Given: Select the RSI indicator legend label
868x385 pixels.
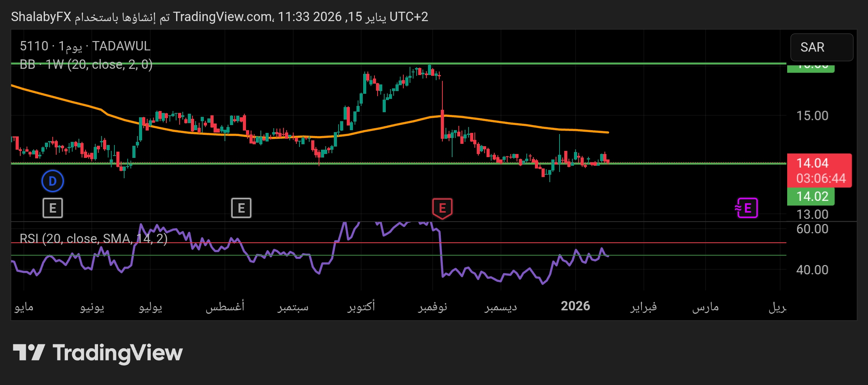Looking at the screenshot, I should pos(93,238).
